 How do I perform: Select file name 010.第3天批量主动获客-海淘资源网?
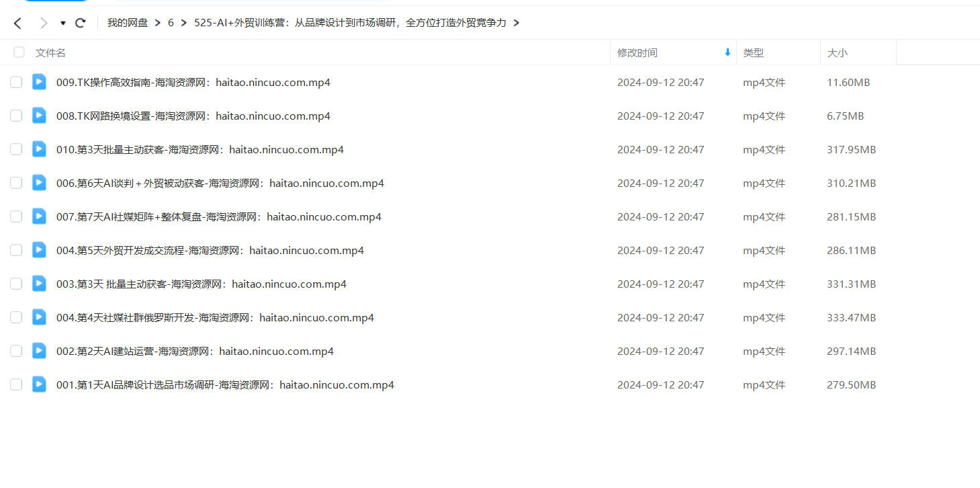200,149
